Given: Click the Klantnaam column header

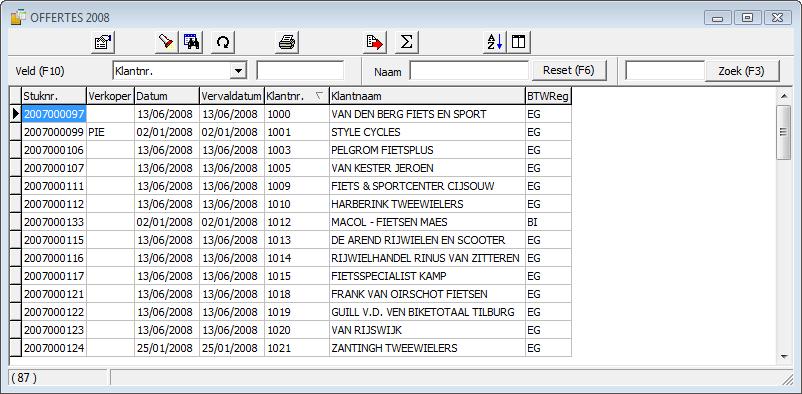Looking at the screenshot, I should coord(427,96).
